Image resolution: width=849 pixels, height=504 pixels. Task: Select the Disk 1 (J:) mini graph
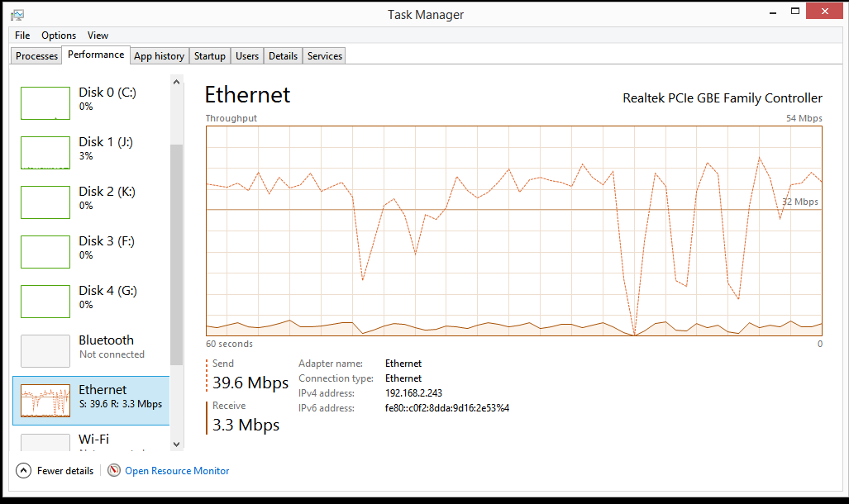[x=45, y=153]
